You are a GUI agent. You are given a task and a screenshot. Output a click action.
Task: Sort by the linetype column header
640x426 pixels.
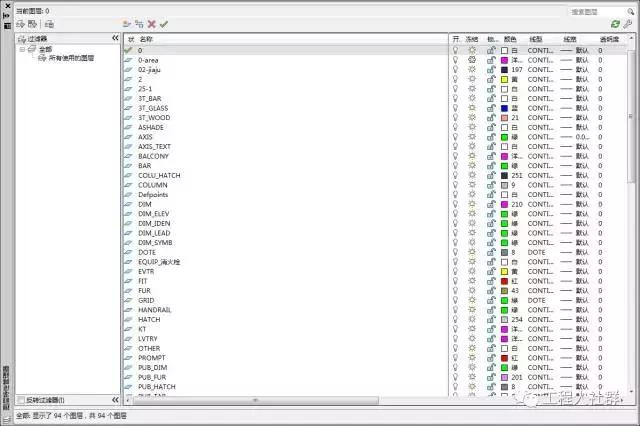(x=536, y=39)
